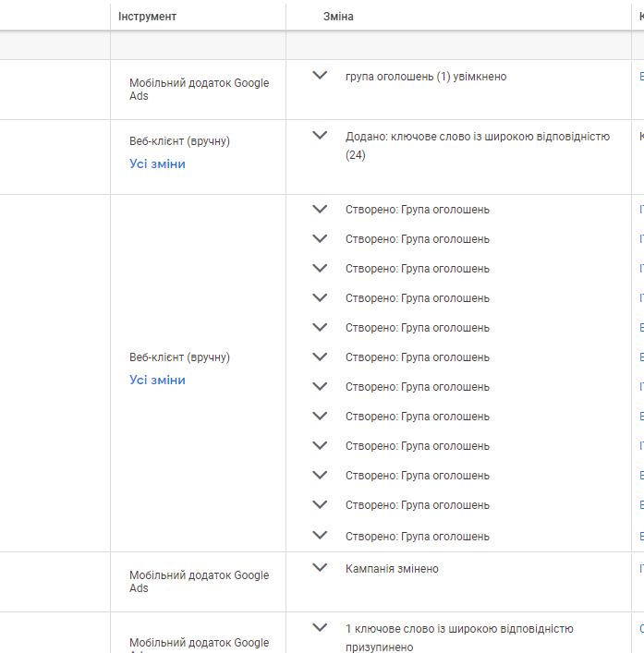The height and width of the screenshot is (653, 644).
Task: Click 'Веб-клієнт (вручну)' label in the ad-groups block
Action: pos(179,357)
